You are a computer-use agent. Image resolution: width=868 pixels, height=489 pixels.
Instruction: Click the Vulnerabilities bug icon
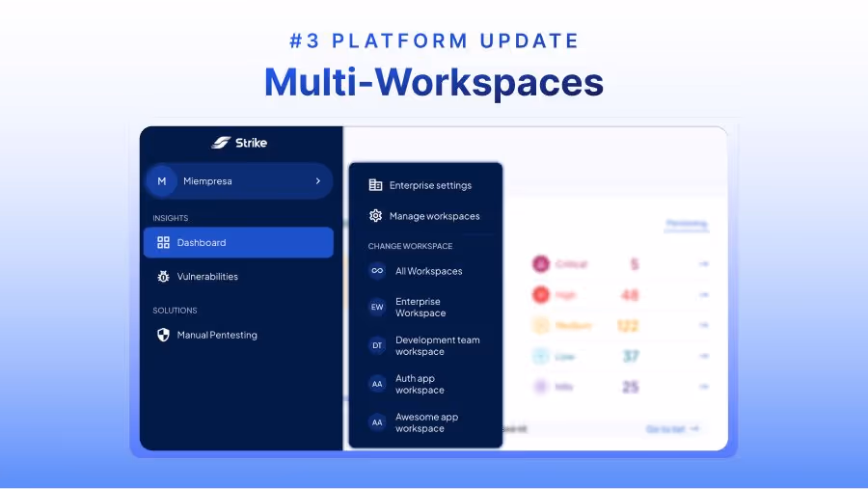click(163, 277)
